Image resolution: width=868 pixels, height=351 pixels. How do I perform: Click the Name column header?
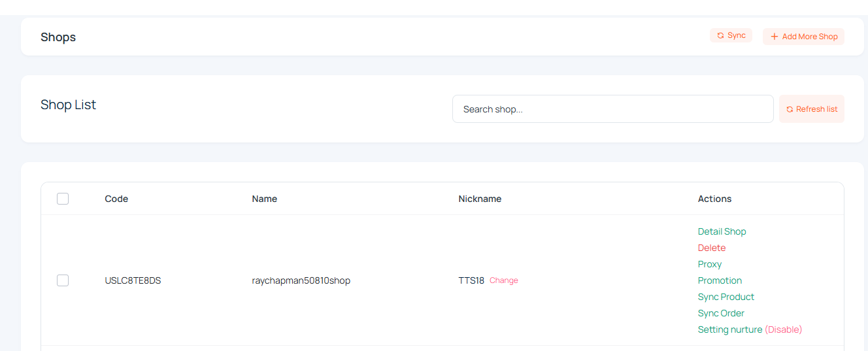coord(264,199)
